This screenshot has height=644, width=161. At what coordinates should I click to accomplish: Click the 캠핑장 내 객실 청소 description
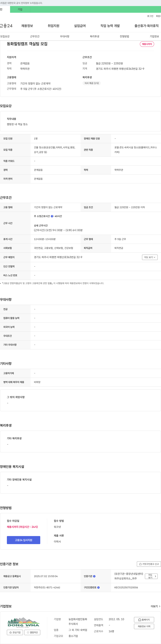pos(17,124)
